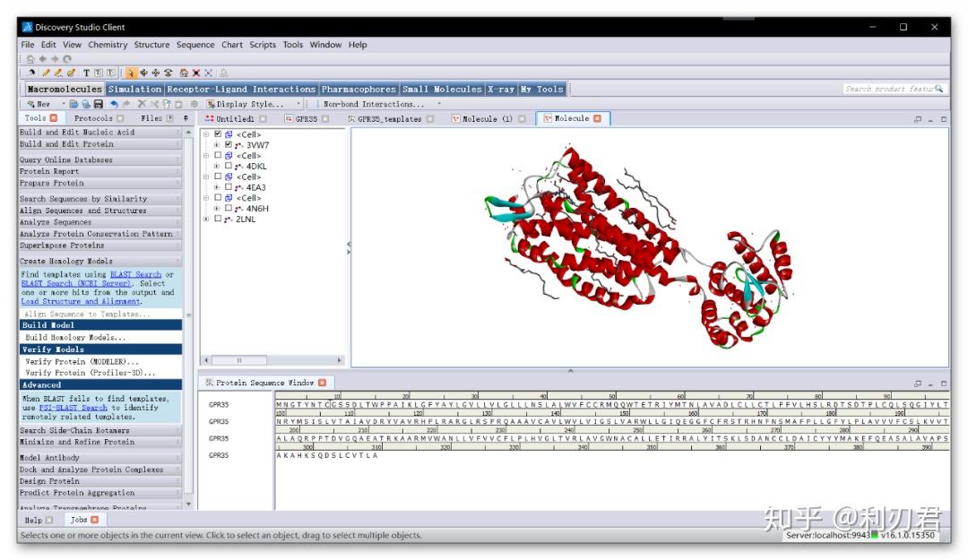Open the Display Style dropdown arrow
This screenshot has width=968, height=560.
click(x=298, y=104)
